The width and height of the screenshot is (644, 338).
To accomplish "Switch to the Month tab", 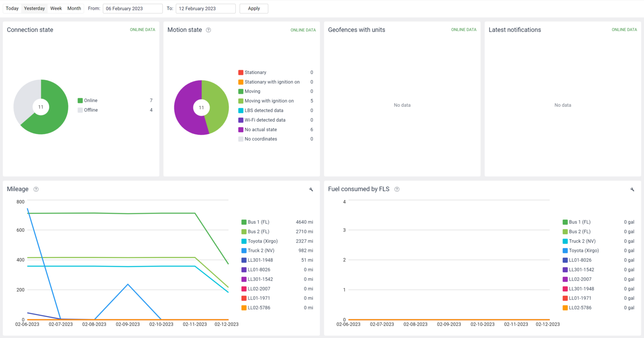I will (x=74, y=8).
